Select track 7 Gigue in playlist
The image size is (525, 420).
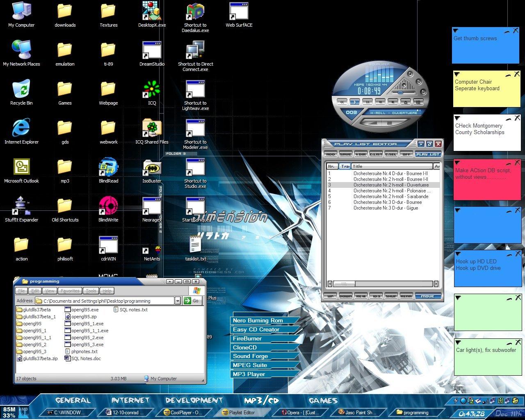383,208
